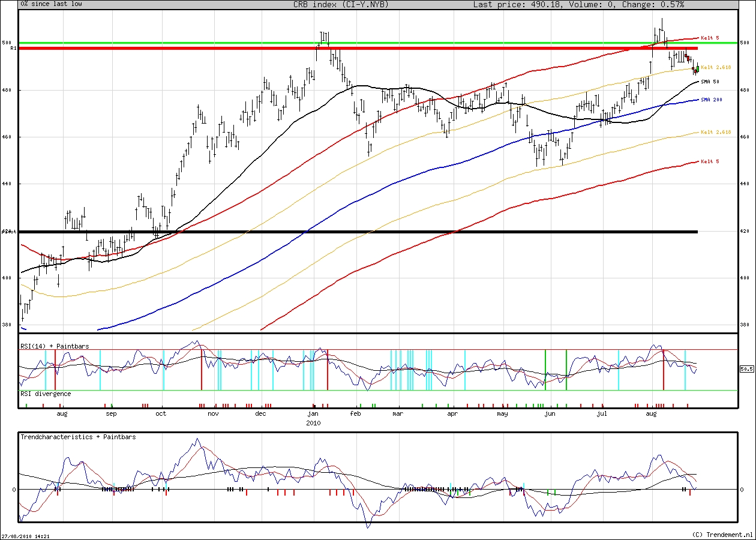Click the RSI value box showing 50.5
The width and height of the screenshot is (756, 540).
point(746,370)
